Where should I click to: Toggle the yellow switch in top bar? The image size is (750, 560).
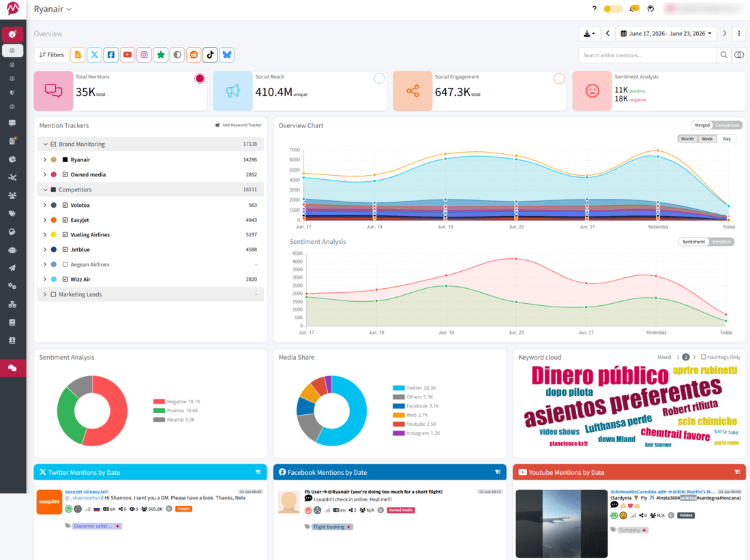pos(613,9)
